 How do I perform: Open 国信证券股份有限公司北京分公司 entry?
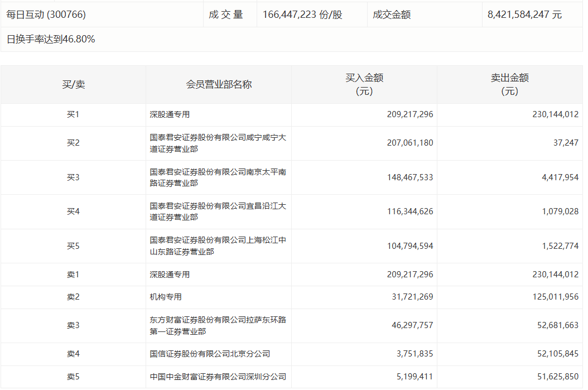point(210,354)
